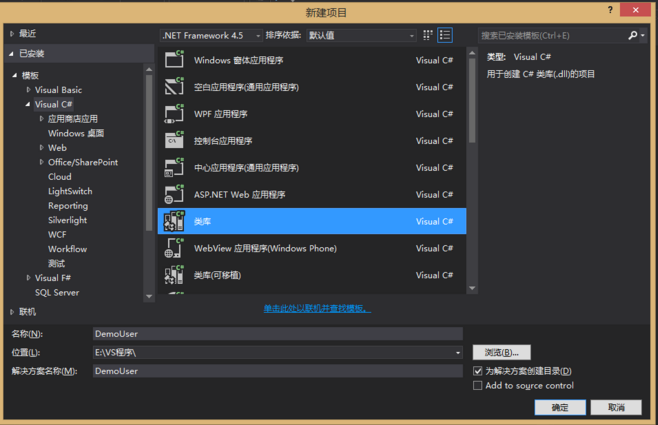Image resolution: width=658 pixels, height=425 pixels.
Task: Open the 位置 path dropdown arrow
Action: click(x=458, y=353)
